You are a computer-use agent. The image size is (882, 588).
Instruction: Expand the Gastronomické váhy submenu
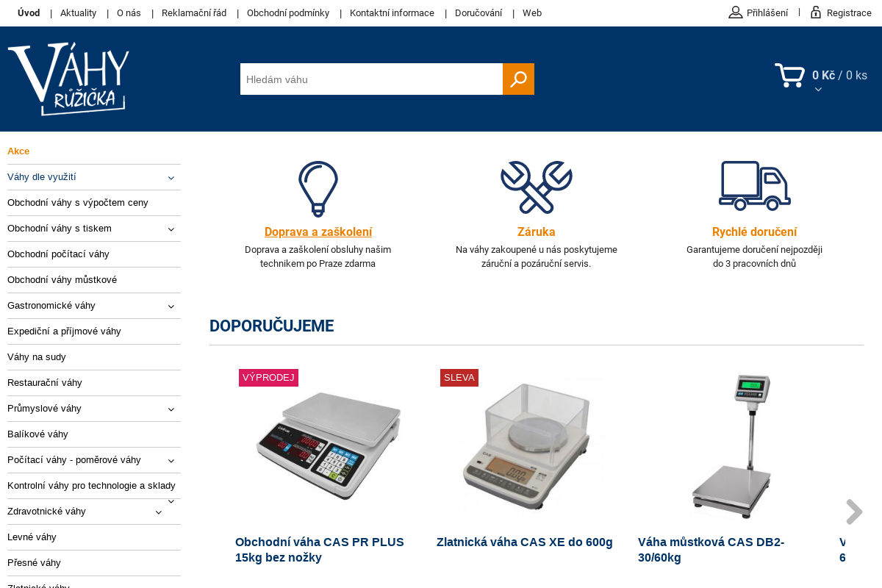171,306
